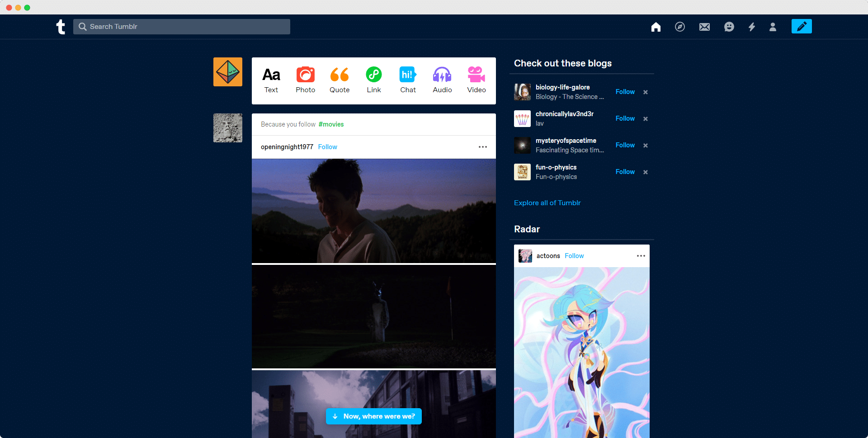The width and height of the screenshot is (868, 438).
Task: Follow fun-o-physics
Action: pyautogui.click(x=625, y=172)
